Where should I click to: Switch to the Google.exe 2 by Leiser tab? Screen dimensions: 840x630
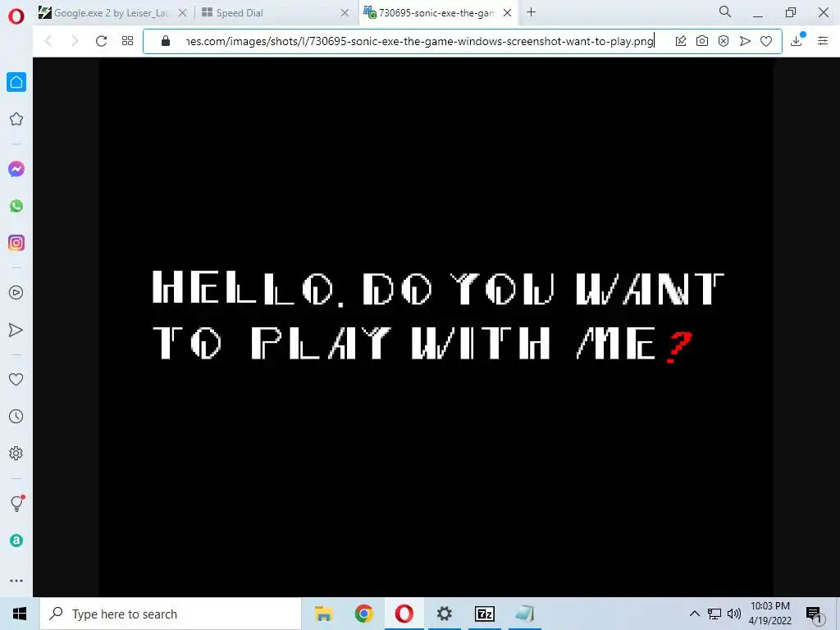[x=112, y=13]
